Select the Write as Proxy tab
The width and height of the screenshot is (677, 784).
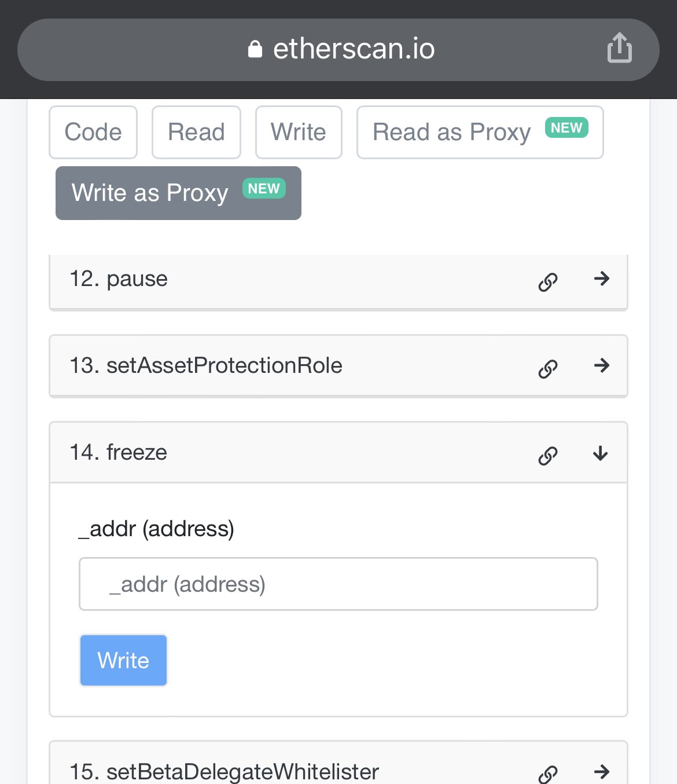(178, 193)
